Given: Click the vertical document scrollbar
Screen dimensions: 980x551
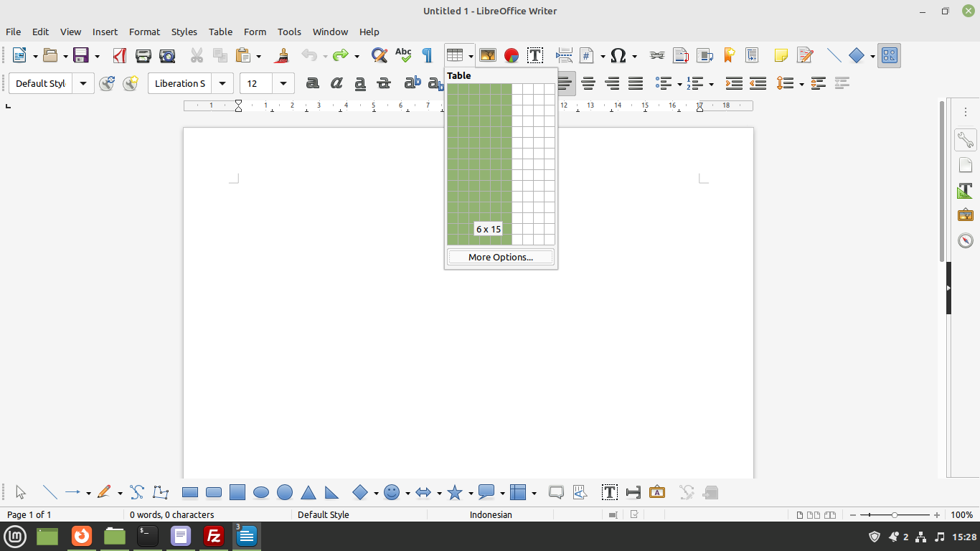Looking at the screenshot, I should (x=942, y=181).
